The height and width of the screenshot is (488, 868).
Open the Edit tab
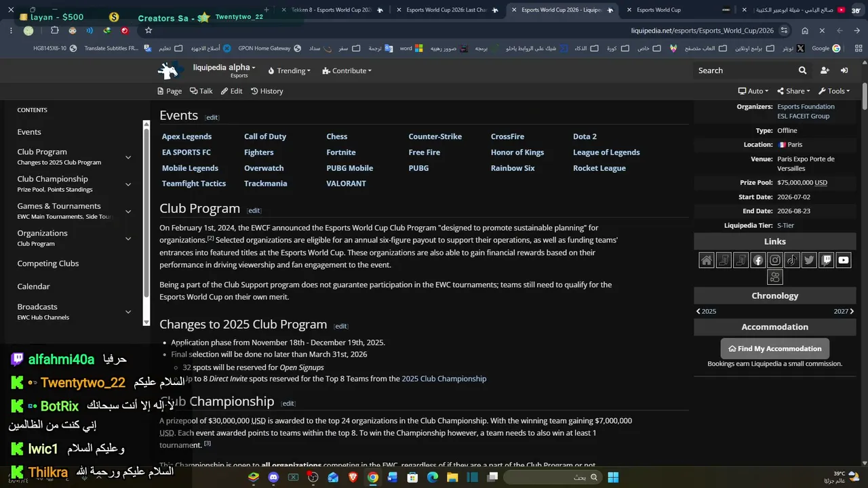231,91
